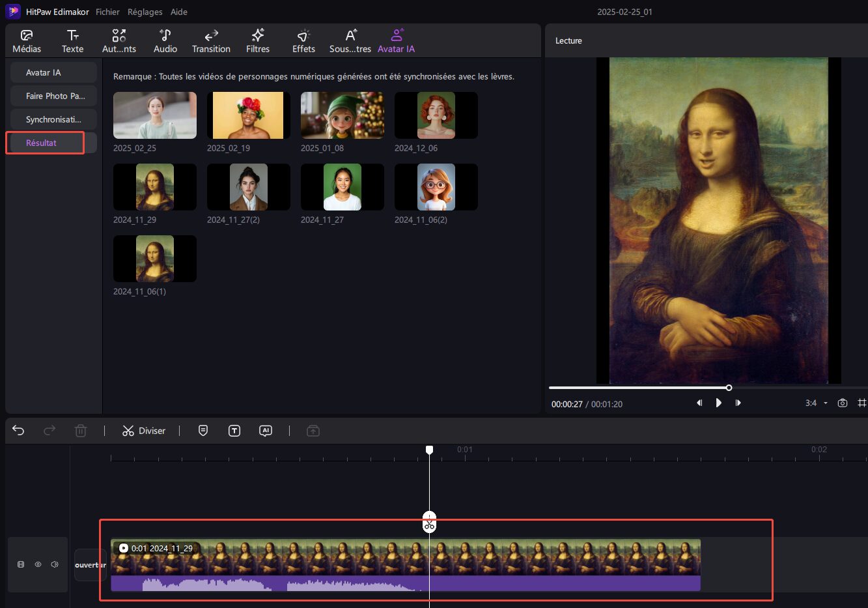Viewport: 868px width, 608px height.
Task: Select the 2024_12_06 avatar thumbnail
Action: 436,115
